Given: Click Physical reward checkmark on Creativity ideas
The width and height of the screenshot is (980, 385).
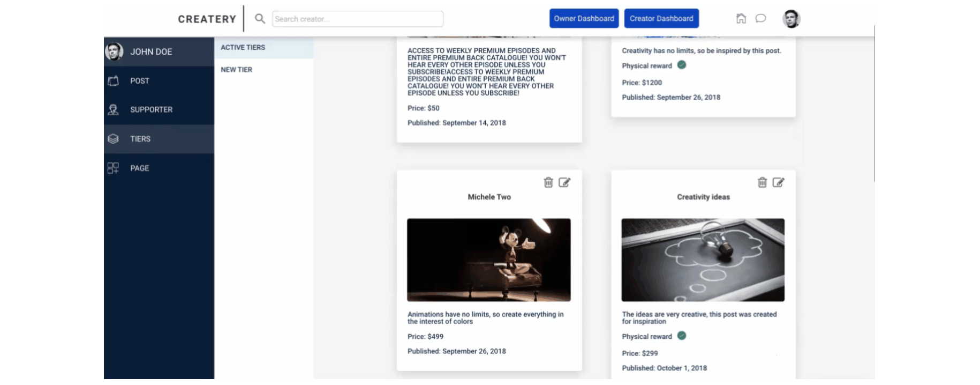Looking at the screenshot, I should [682, 336].
